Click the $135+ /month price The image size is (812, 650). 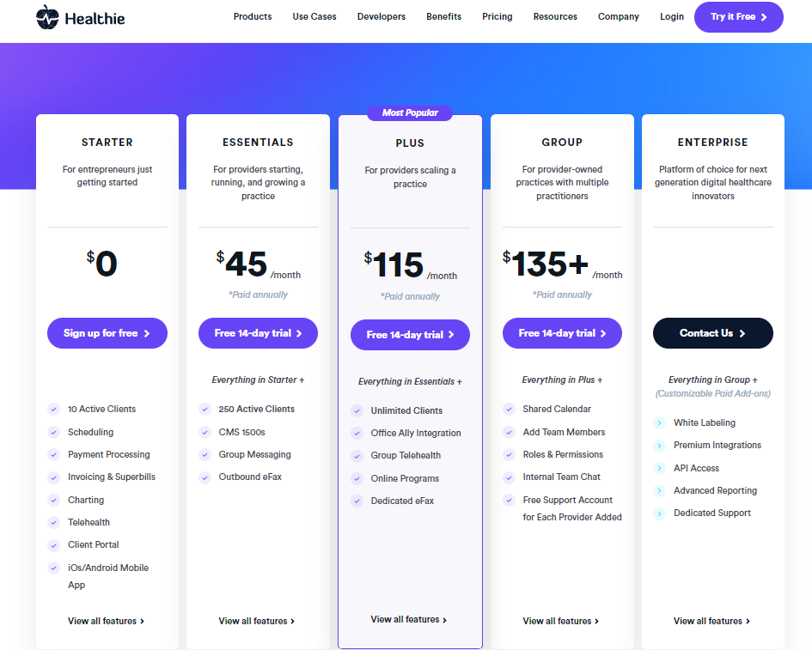562,264
